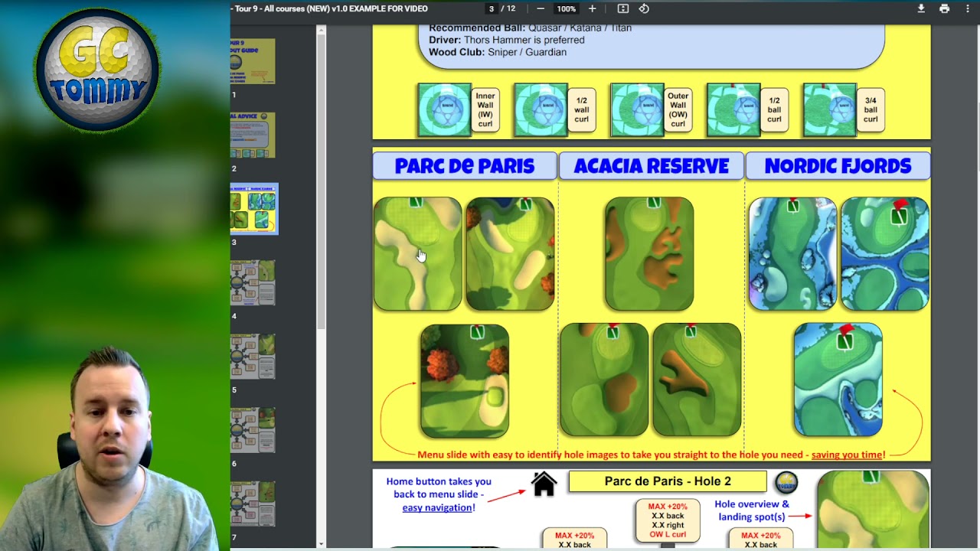This screenshot has width=980, height=551.
Task: Download the PDF file
Action: [x=921, y=8]
